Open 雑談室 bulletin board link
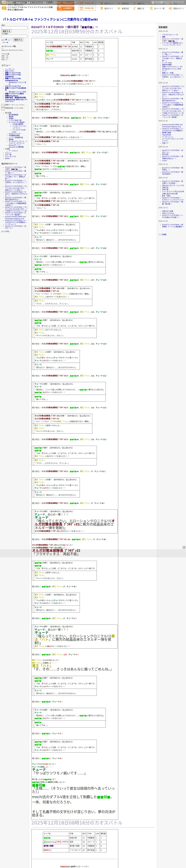The height and width of the screenshot is (868, 186). 11,117
